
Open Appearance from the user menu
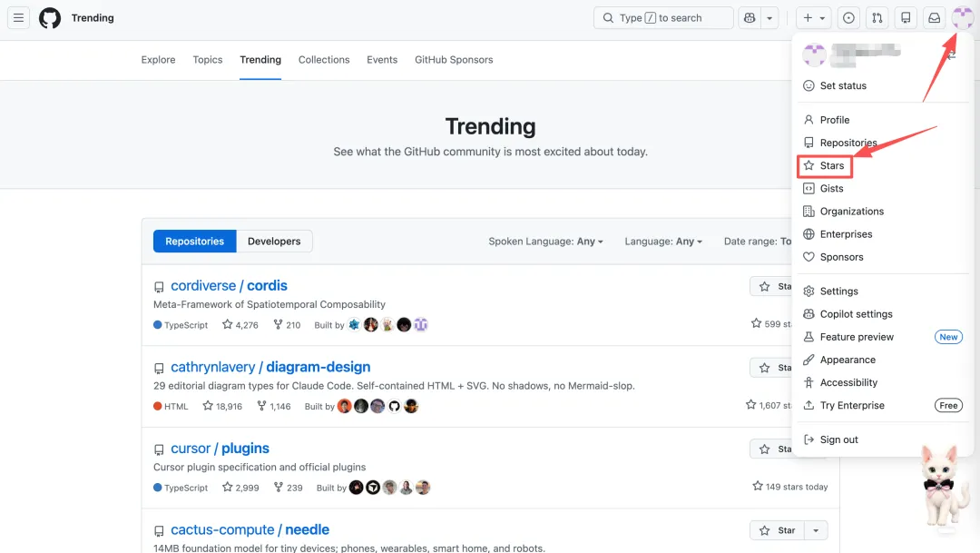(x=882, y=360)
